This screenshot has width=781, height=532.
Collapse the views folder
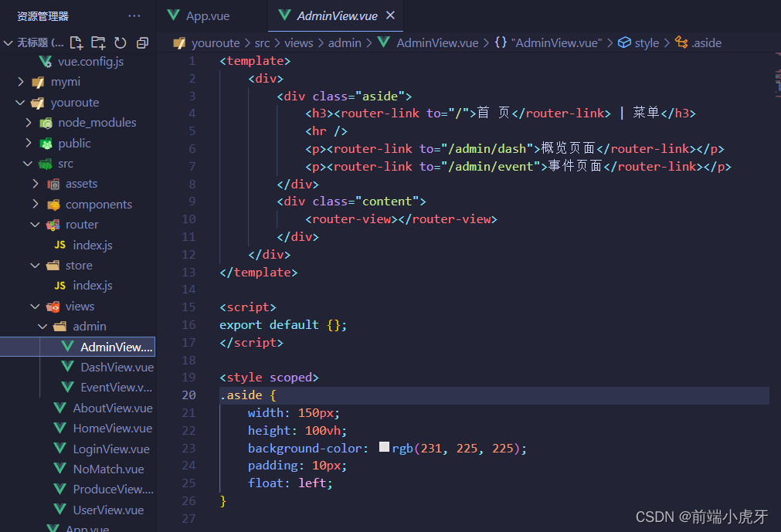pyautogui.click(x=36, y=306)
